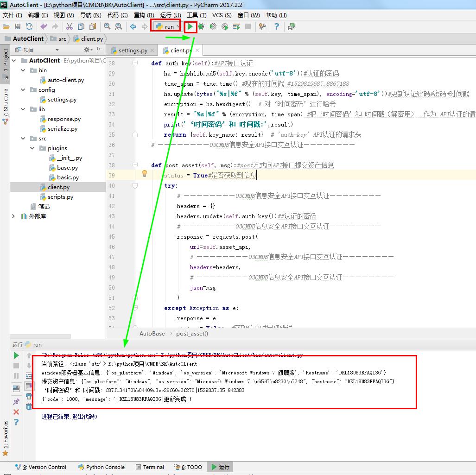Click the Paste clipboard icon

93,27
